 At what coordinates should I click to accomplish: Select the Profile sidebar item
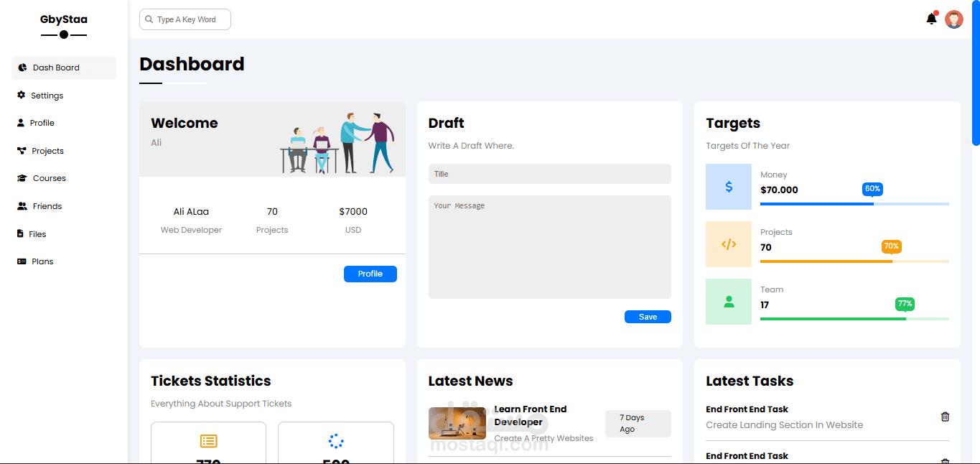click(41, 122)
